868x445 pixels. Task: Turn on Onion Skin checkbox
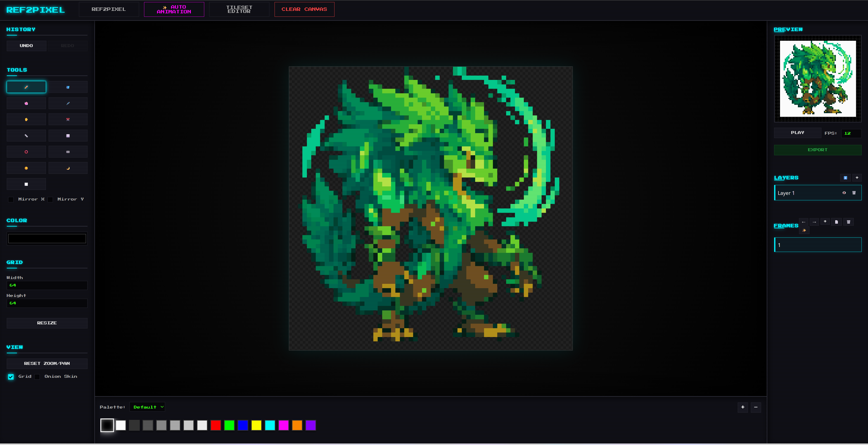[x=37, y=377]
